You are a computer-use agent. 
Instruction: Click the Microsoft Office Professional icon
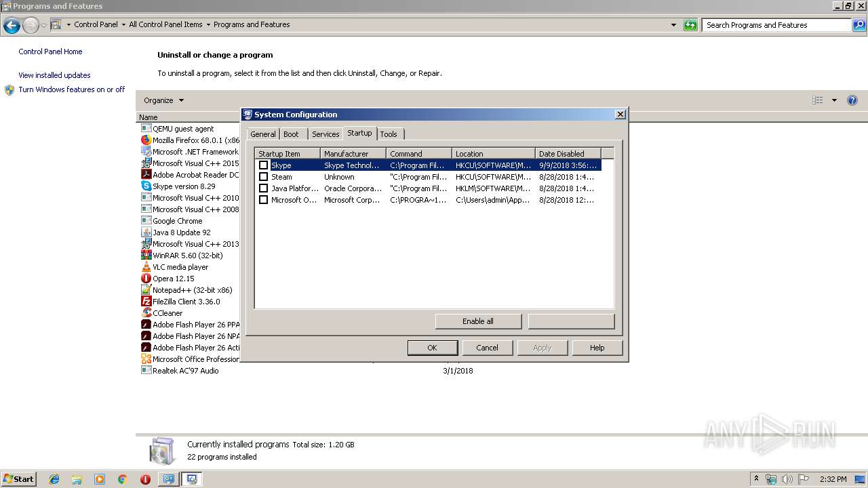click(x=146, y=359)
